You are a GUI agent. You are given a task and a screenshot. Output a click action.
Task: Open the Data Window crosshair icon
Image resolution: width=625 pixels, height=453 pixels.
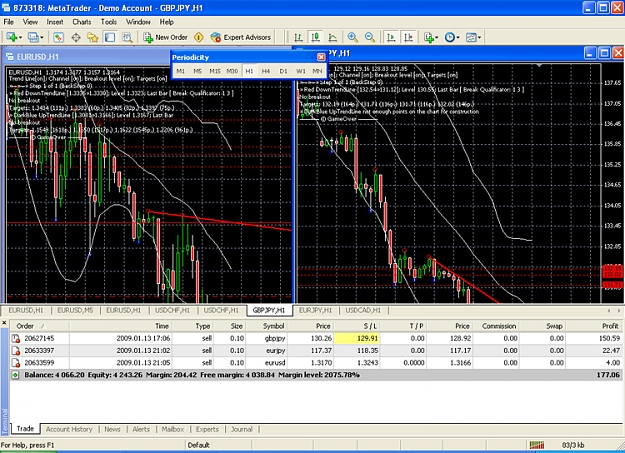tap(76, 37)
